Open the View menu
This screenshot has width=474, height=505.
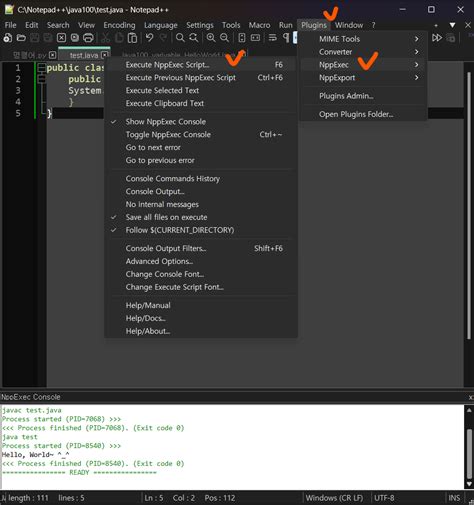pyautogui.click(x=86, y=25)
